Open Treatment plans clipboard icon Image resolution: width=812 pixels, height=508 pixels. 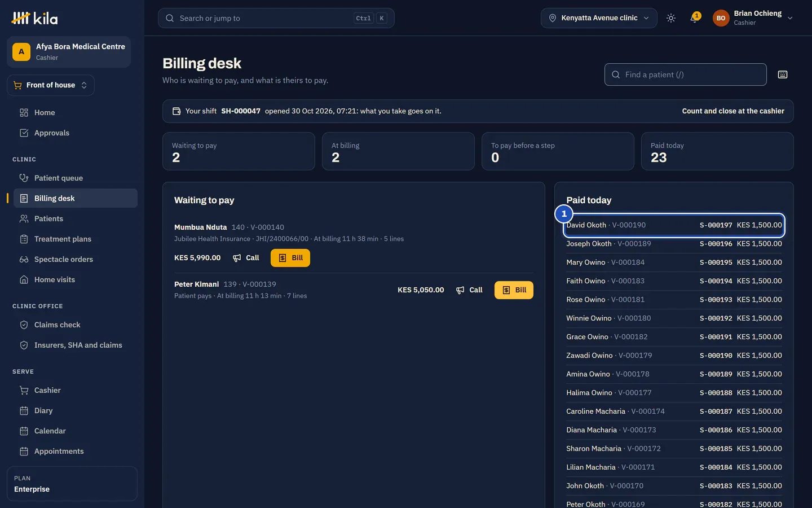point(24,239)
